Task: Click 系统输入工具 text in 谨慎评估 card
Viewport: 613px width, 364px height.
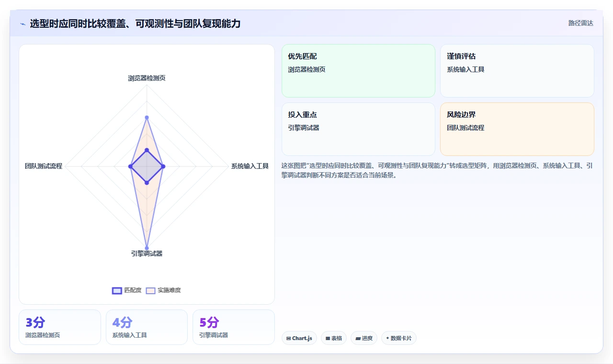Action: [x=465, y=69]
